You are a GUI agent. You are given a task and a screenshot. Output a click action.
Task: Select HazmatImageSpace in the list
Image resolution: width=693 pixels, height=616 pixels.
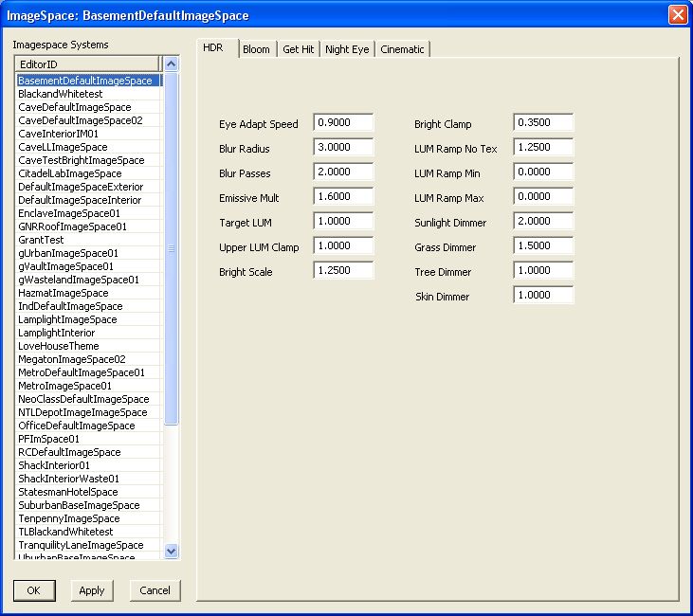point(88,293)
